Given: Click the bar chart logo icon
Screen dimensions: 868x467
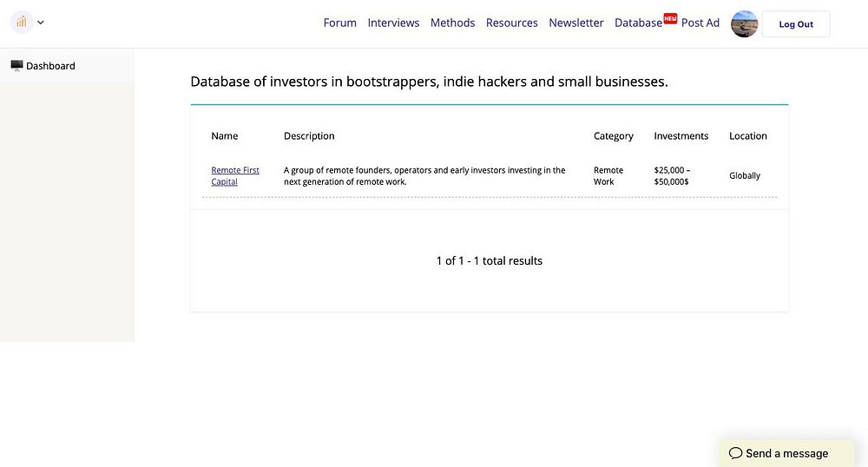Looking at the screenshot, I should [x=22, y=23].
